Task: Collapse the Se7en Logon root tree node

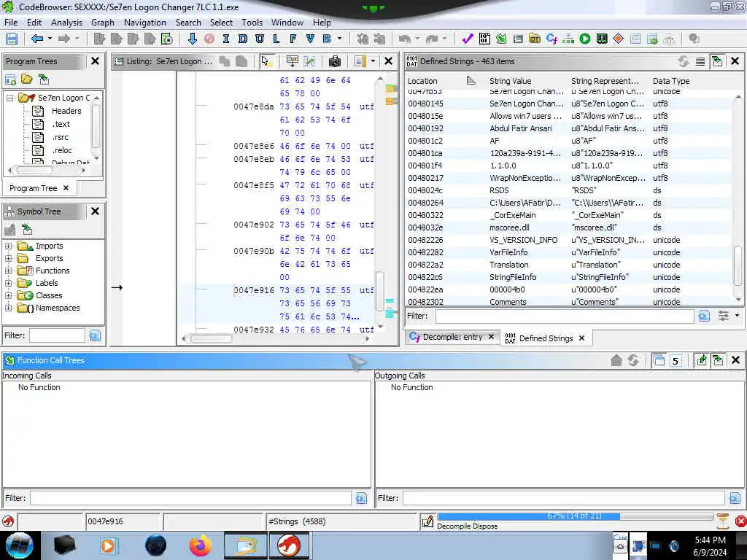Action: click(9, 98)
